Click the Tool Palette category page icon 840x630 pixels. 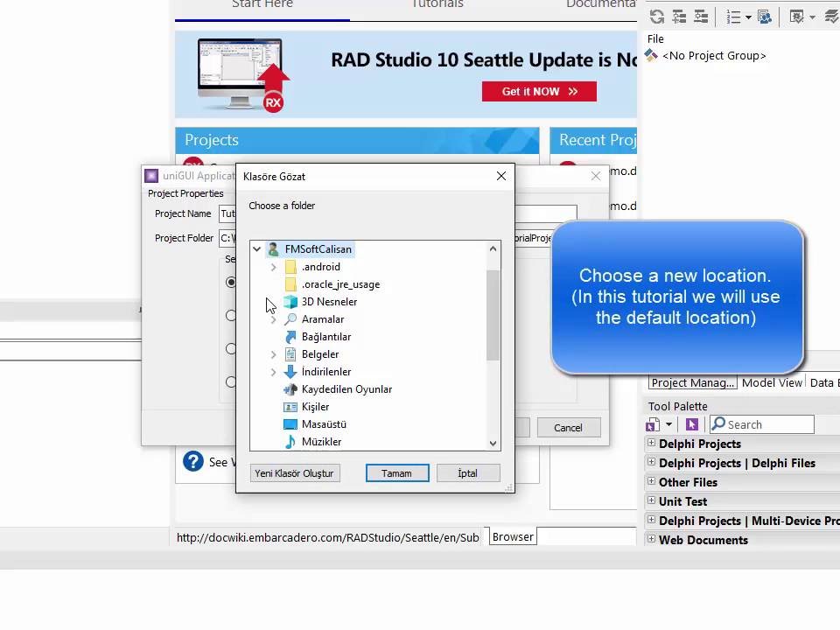click(x=653, y=425)
